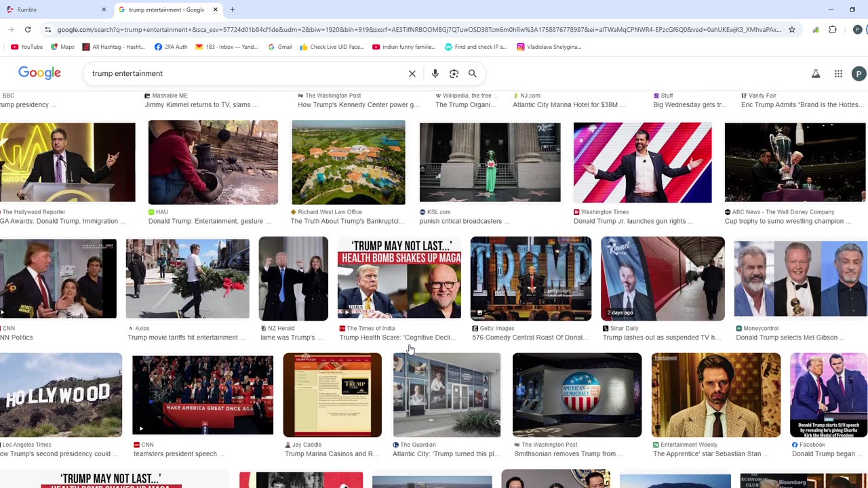The width and height of the screenshot is (868, 488).
Task: Follow 'Big Wednesday gets tr...' Stuff caption
Action: [x=690, y=105]
